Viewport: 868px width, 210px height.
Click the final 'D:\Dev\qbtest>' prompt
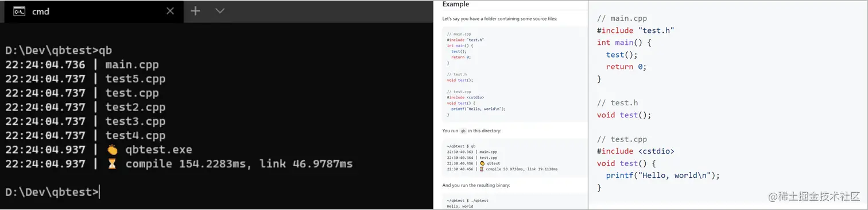[52, 192]
